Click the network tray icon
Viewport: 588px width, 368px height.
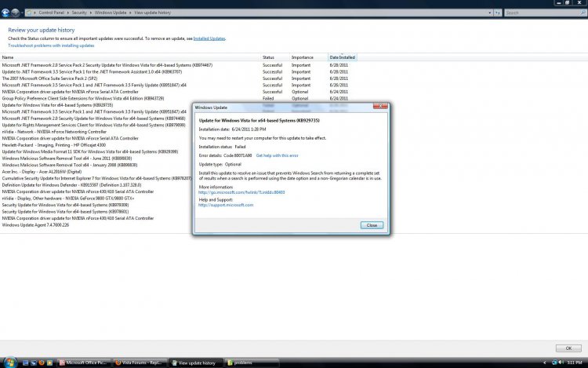554,363
